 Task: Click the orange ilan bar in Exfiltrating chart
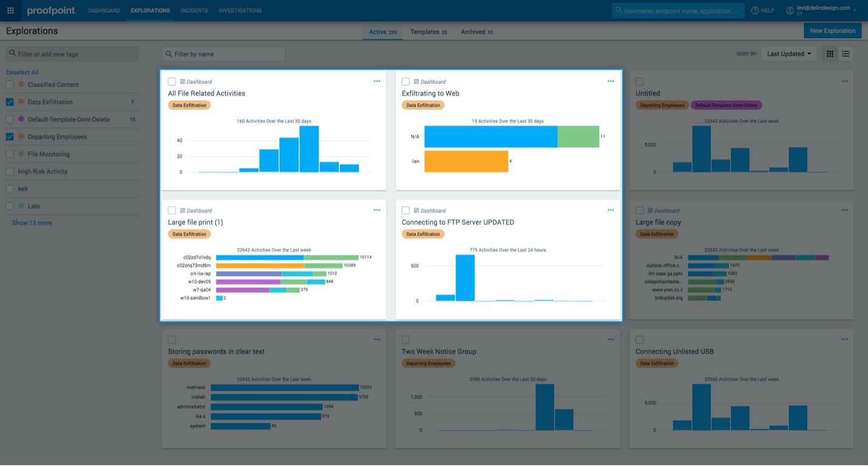click(x=466, y=161)
